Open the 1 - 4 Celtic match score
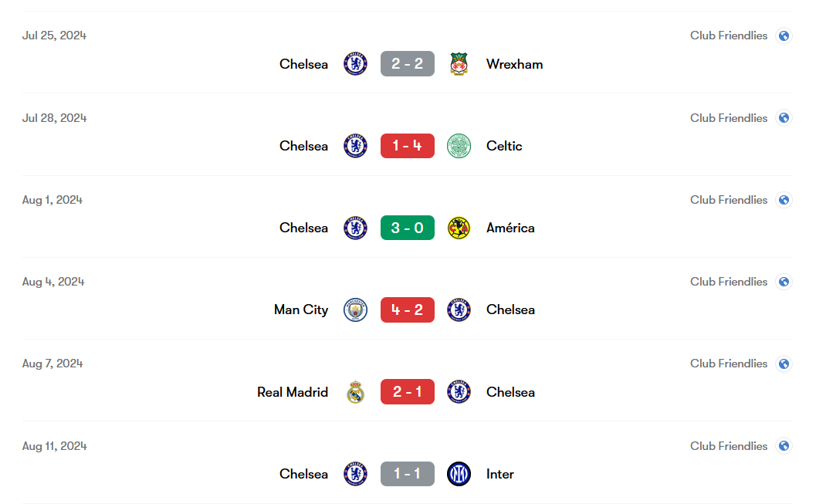Viewport: 816px width, 504px height. 408,146
